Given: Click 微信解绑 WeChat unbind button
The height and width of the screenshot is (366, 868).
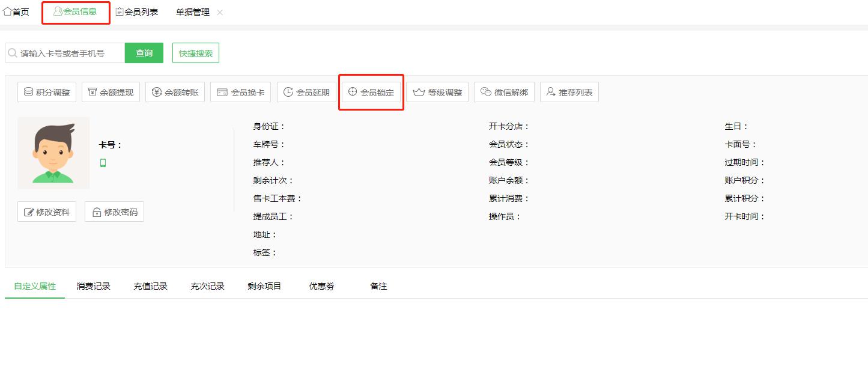Looking at the screenshot, I should pos(504,92).
